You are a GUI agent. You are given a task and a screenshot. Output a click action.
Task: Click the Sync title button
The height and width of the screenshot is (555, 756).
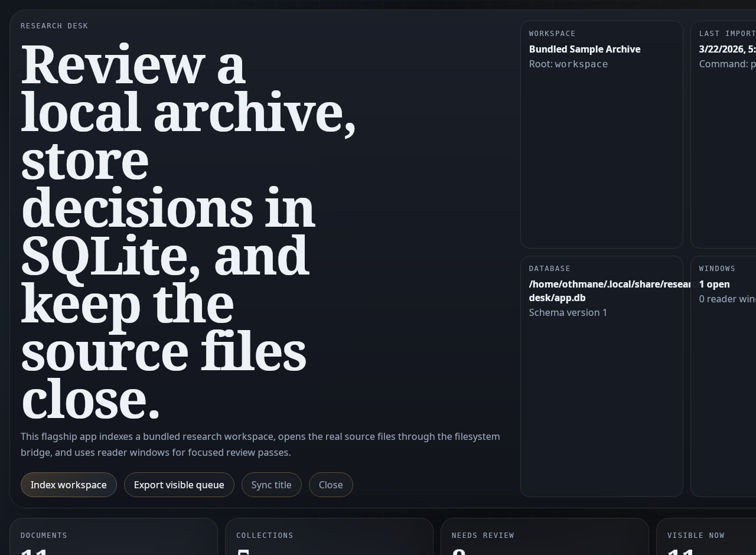[272, 485]
